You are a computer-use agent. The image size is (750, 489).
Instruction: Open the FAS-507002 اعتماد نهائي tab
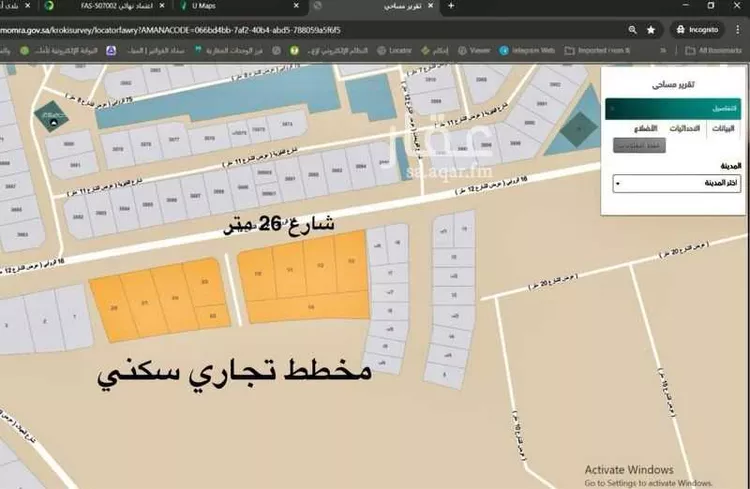[x=116, y=6]
